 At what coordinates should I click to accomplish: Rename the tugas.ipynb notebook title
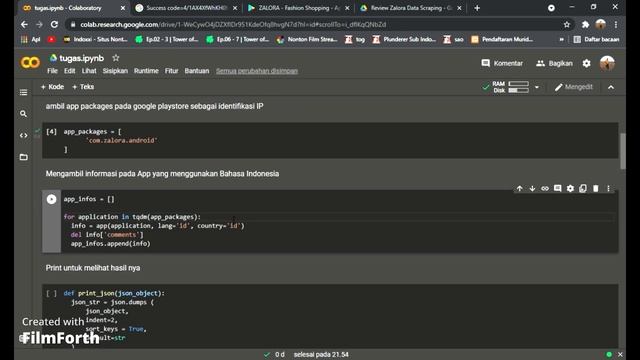pos(82,58)
